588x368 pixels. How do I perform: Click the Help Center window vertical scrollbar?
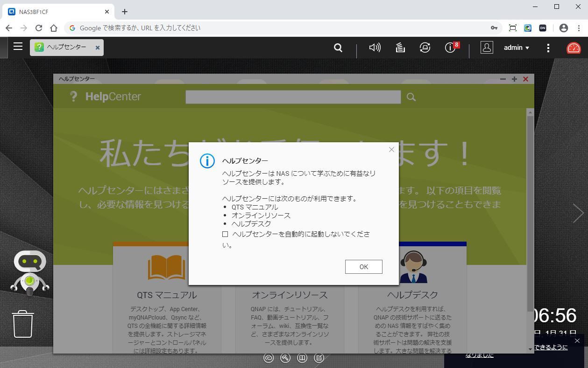530,210
